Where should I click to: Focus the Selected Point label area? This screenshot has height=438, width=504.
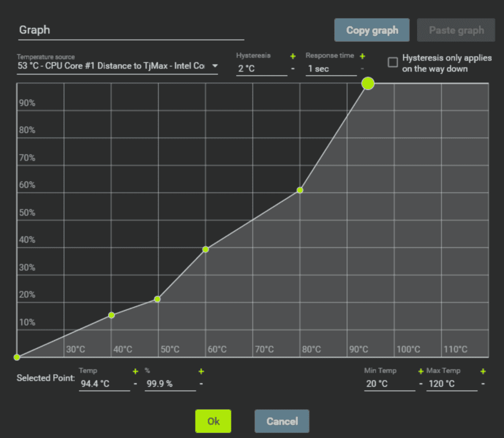pos(45,378)
